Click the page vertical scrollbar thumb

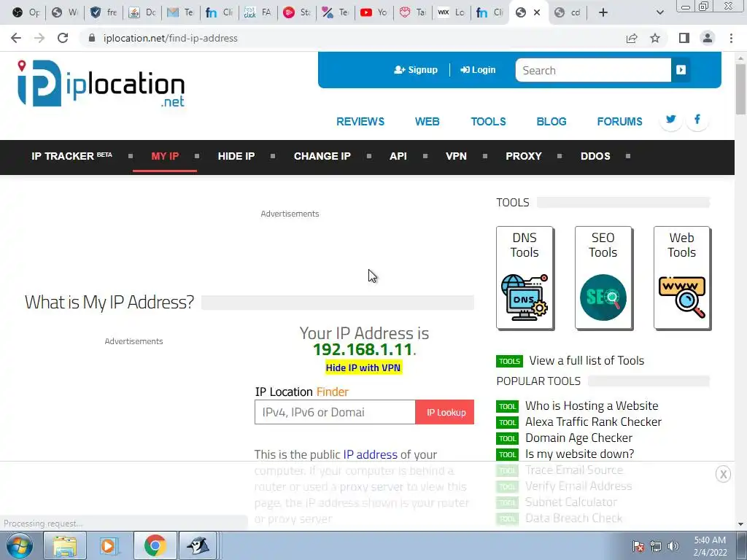tap(740, 90)
